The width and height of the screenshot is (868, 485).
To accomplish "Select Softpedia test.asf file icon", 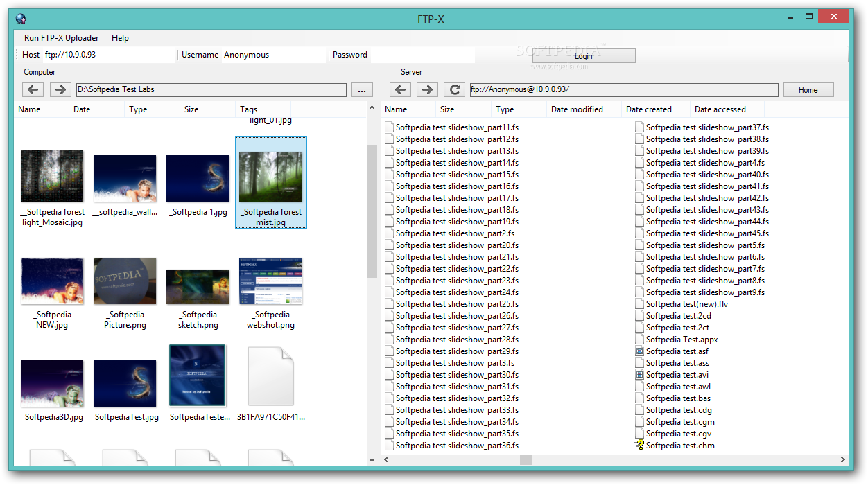I will 639,351.
